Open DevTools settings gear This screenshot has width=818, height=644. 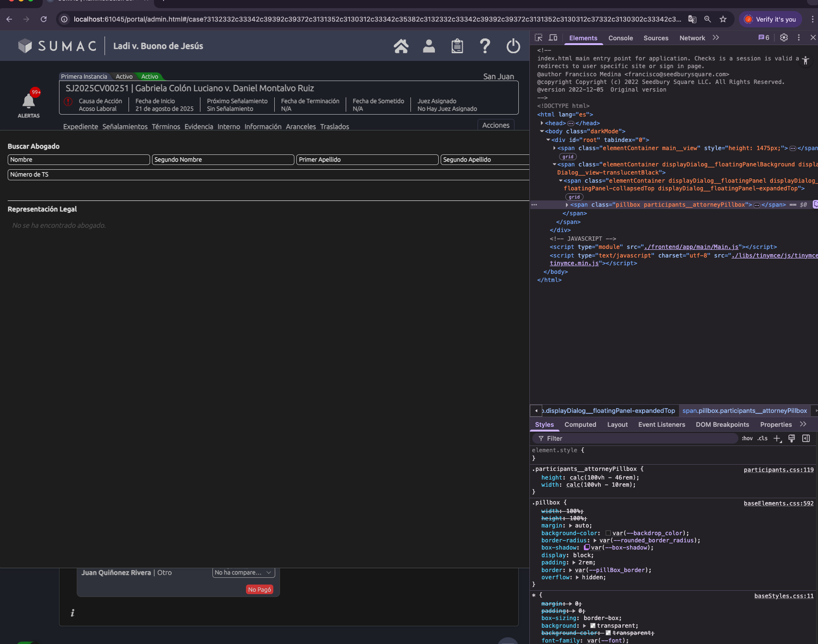(784, 38)
